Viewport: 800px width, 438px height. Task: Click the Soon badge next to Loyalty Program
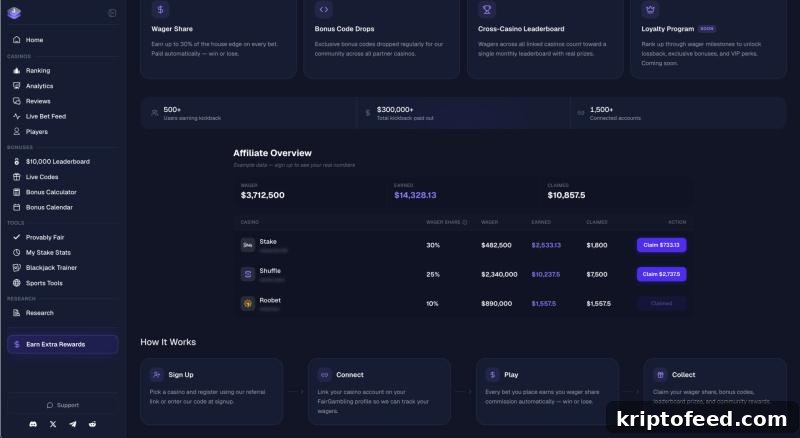pos(707,29)
